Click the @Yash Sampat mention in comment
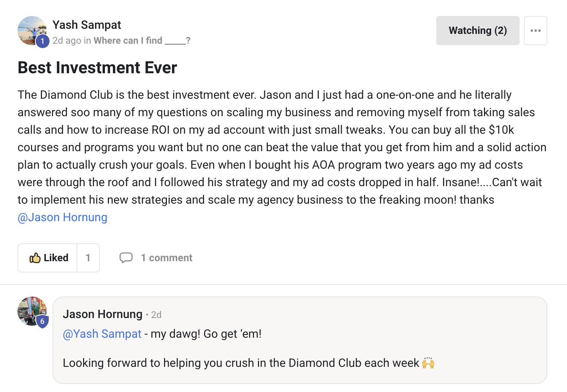This screenshot has width=567, height=392. tap(102, 334)
